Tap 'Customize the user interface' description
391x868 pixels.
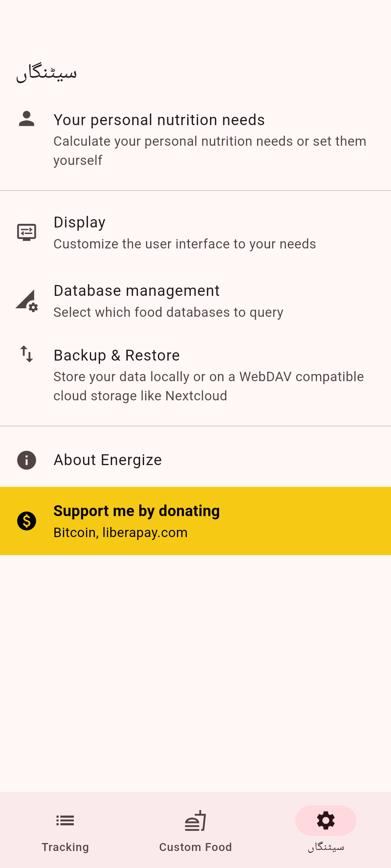point(185,244)
